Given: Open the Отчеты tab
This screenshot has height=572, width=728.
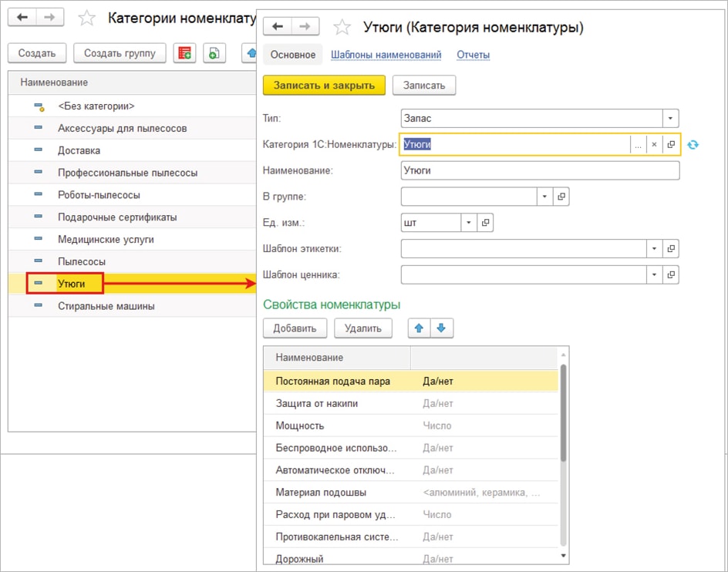Looking at the screenshot, I should pyautogui.click(x=473, y=55).
